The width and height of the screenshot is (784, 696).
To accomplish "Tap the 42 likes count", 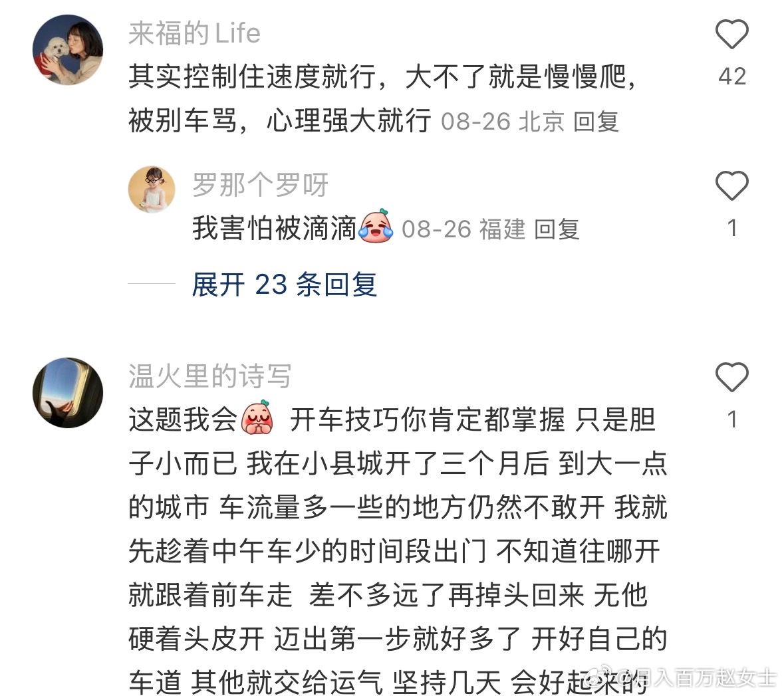I will coord(732,76).
